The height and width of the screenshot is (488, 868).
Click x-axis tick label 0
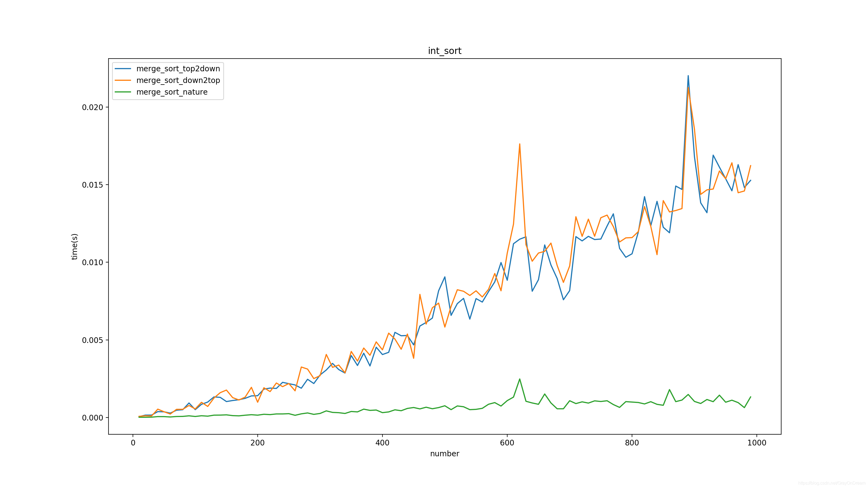[133, 443]
